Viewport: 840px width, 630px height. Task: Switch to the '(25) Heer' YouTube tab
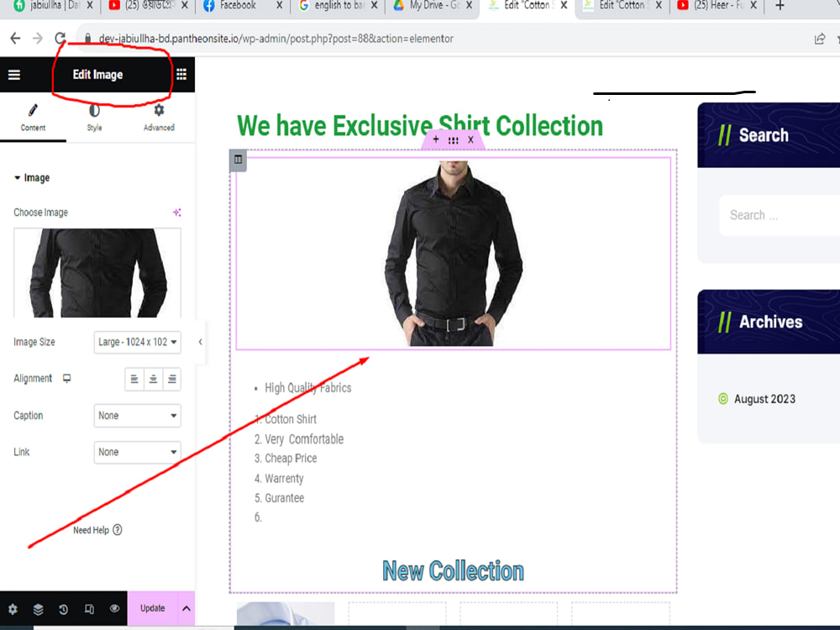tap(717, 6)
